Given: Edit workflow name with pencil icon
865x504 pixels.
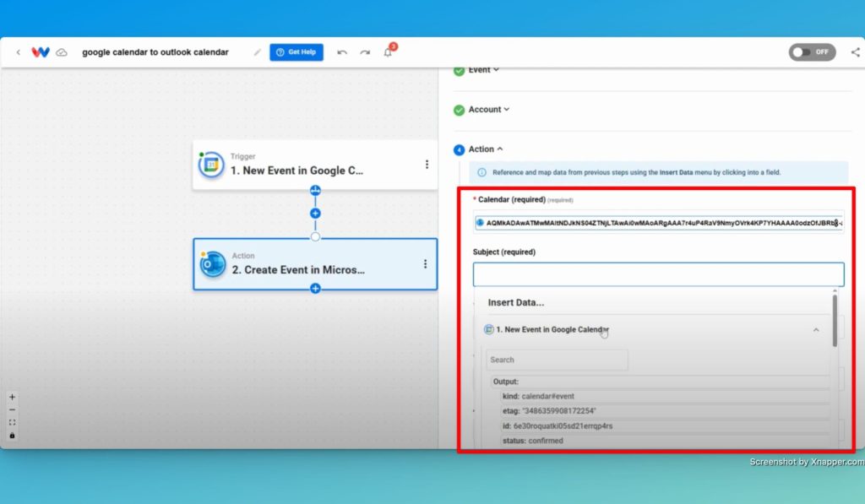Looking at the screenshot, I should pos(257,52).
